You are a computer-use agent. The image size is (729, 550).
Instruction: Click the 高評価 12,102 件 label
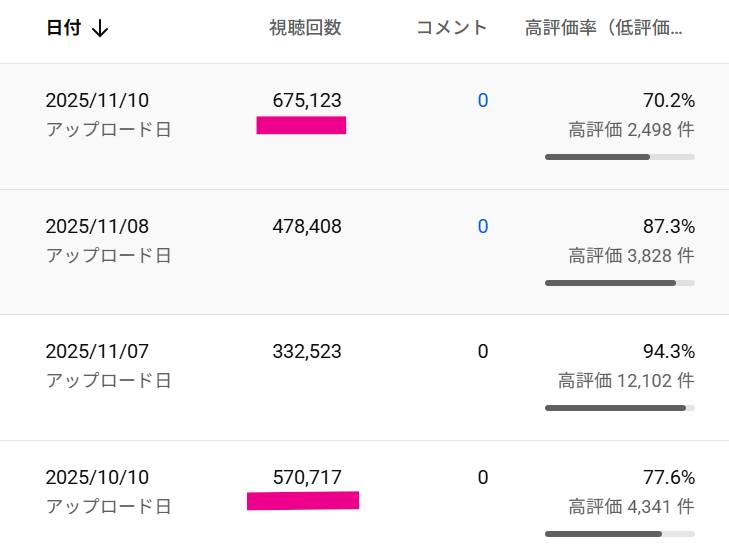[x=626, y=381]
